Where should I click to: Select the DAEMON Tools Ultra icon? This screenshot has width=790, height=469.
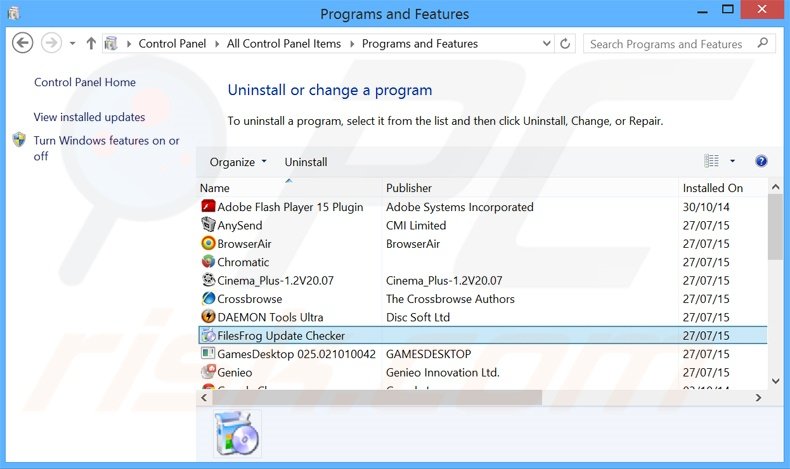coord(208,316)
